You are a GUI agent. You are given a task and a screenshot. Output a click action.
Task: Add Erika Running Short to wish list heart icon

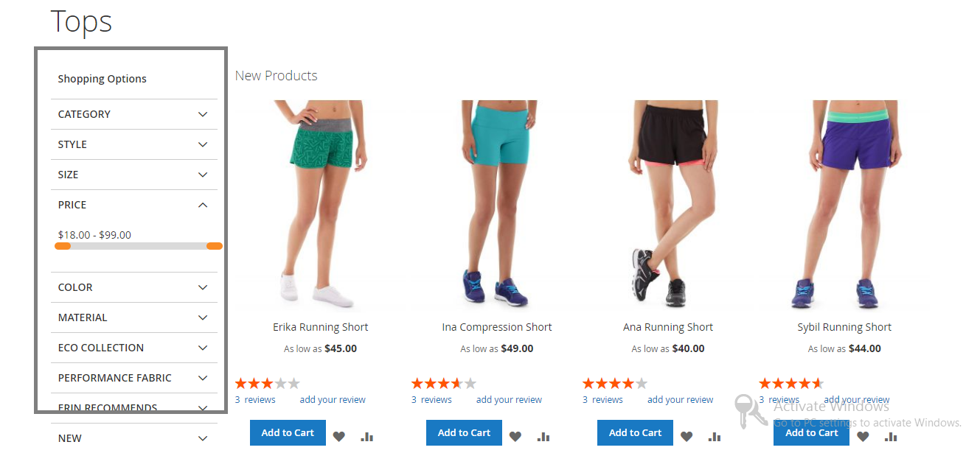(x=338, y=436)
